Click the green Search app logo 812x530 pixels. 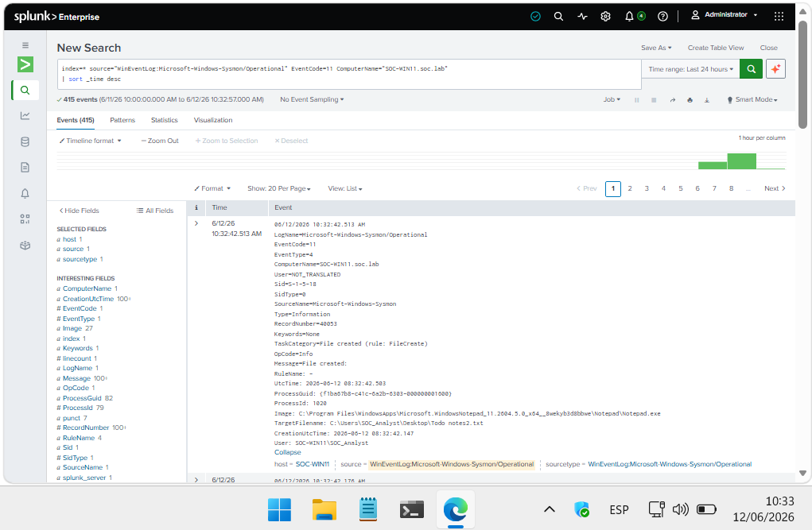click(x=25, y=64)
